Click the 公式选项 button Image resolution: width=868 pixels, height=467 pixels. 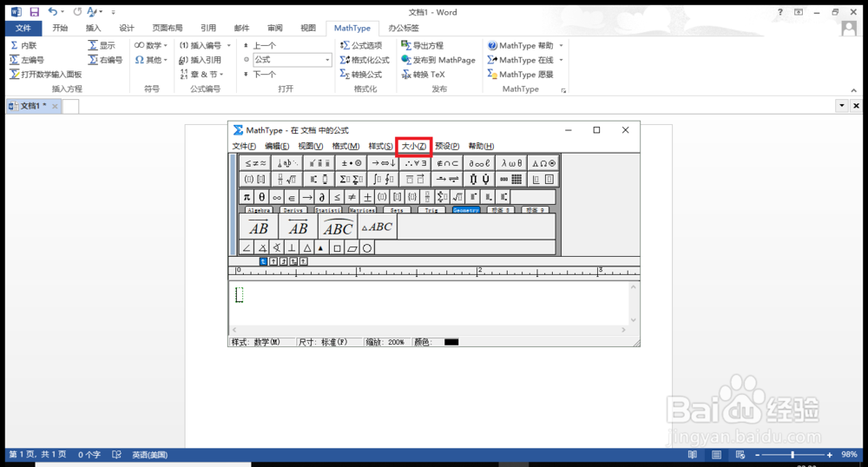pos(361,45)
